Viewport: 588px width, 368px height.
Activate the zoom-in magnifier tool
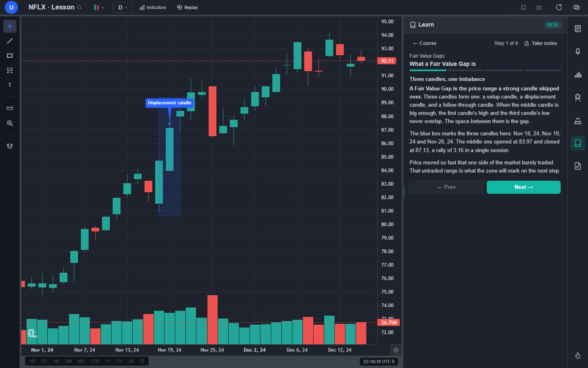point(10,123)
